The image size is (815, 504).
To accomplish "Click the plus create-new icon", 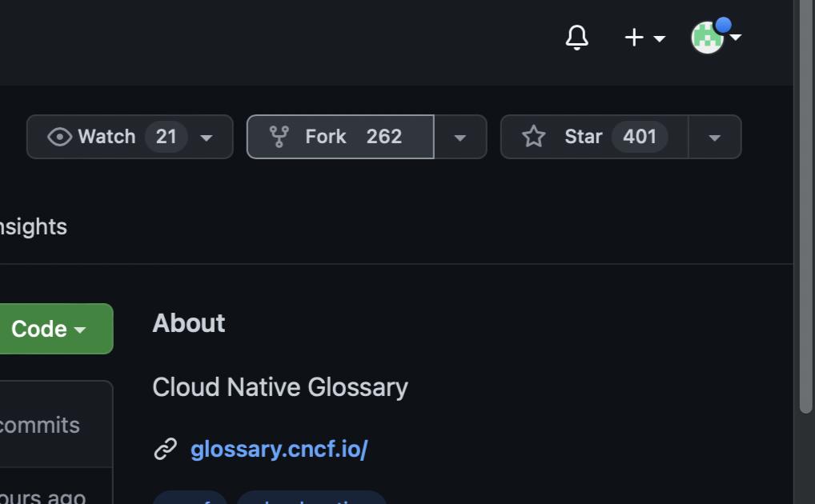I will point(634,38).
